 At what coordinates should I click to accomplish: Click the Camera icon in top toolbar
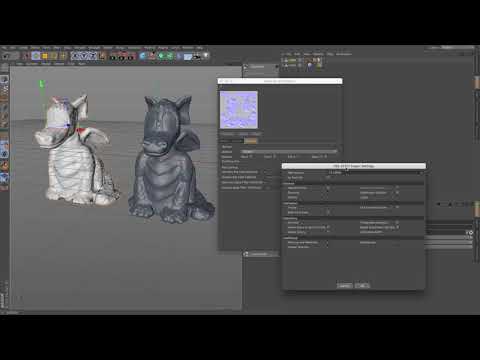(x=197, y=56)
